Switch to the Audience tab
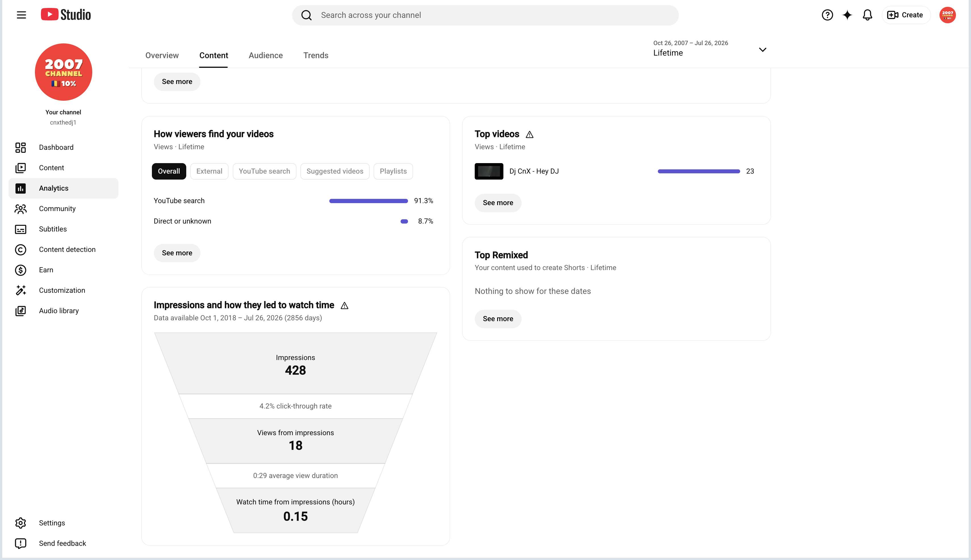The image size is (971, 560). [265, 55]
